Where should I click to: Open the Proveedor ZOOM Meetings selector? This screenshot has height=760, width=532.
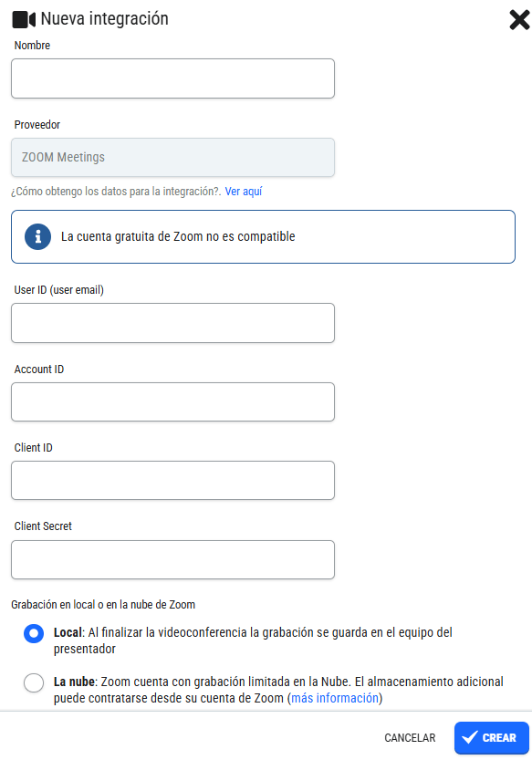pos(172,158)
